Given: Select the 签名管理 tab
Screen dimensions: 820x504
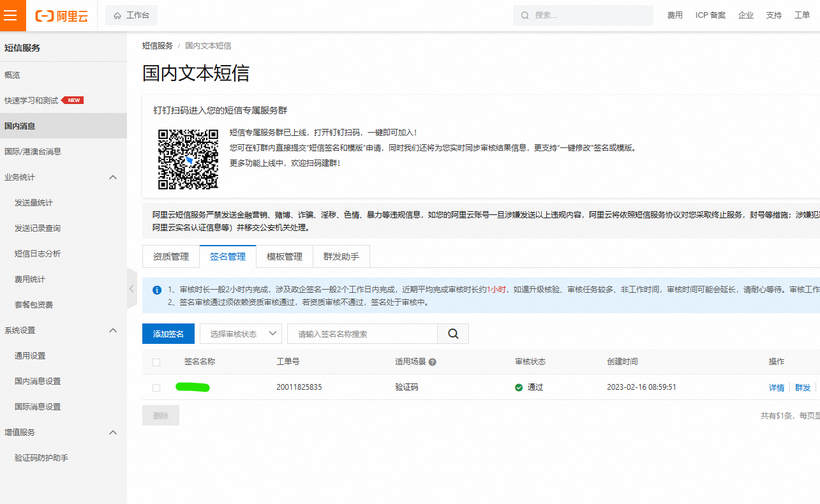Looking at the screenshot, I should (x=228, y=256).
